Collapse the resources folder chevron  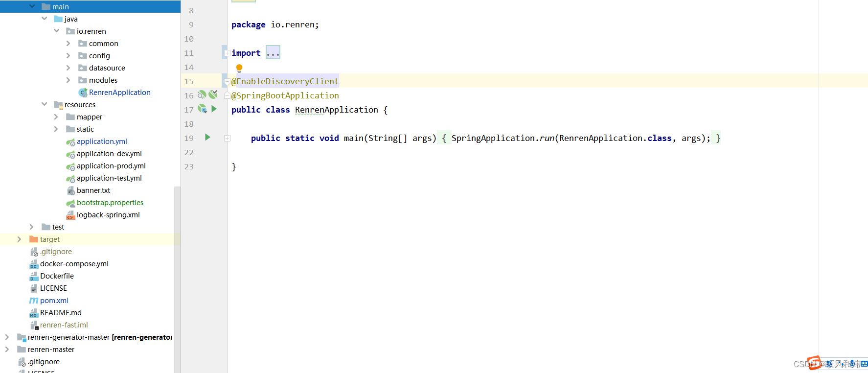coord(45,104)
